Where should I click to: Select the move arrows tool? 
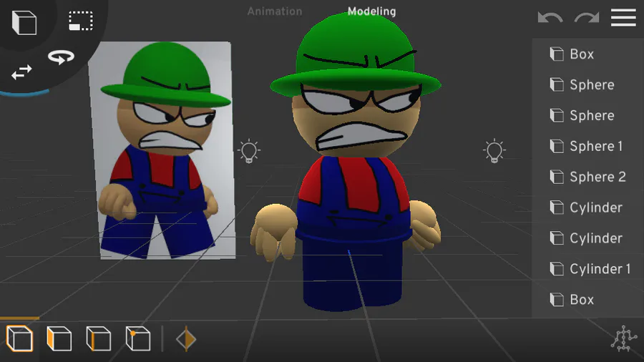click(x=21, y=73)
